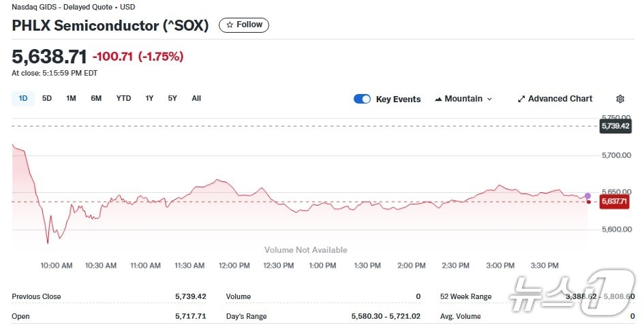Open the Advanced Chart view

555,99
